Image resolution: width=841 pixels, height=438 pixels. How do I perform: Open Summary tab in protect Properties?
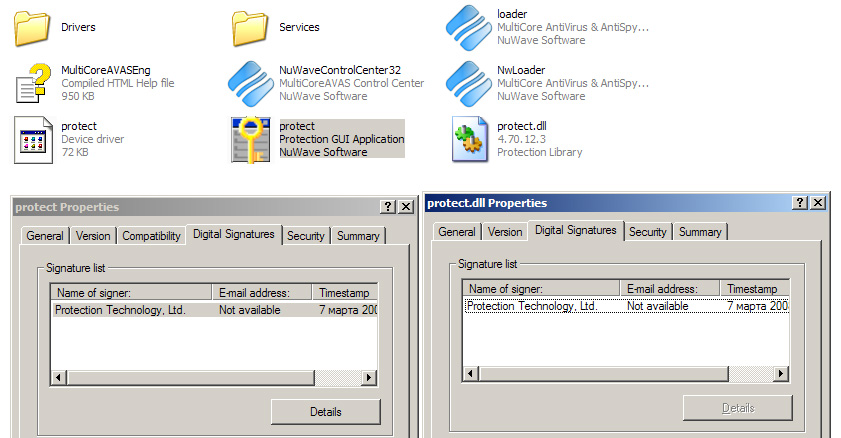pos(358,236)
